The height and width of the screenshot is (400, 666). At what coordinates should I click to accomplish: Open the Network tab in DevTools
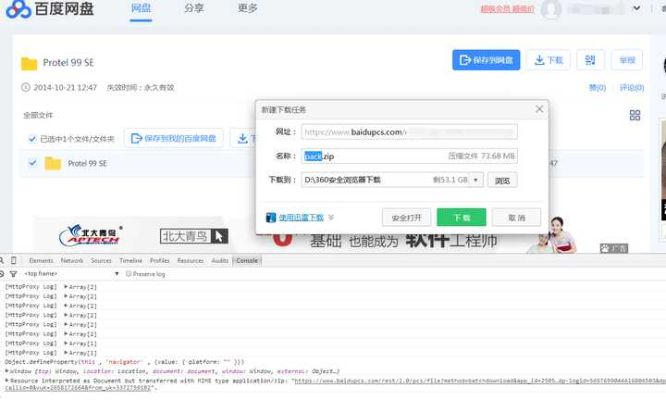pyautogui.click(x=72, y=260)
